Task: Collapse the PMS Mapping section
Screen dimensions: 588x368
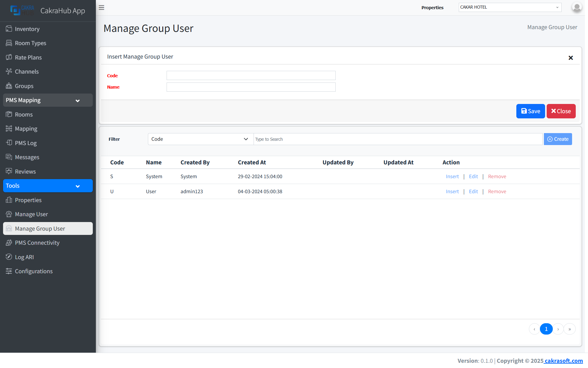Action: pos(77,100)
